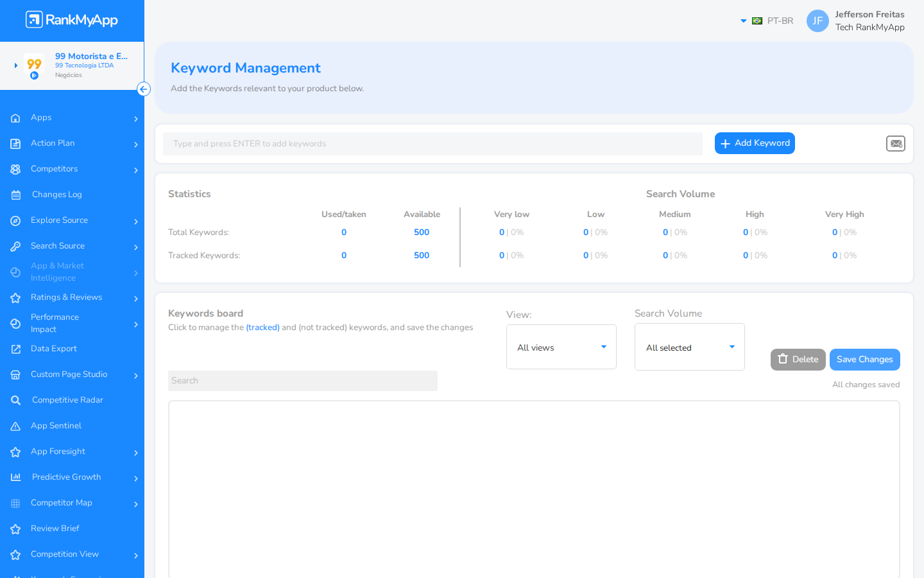924x578 pixels.
Task: Click the App Sentinel warning icon
Action: pos(15,426)
